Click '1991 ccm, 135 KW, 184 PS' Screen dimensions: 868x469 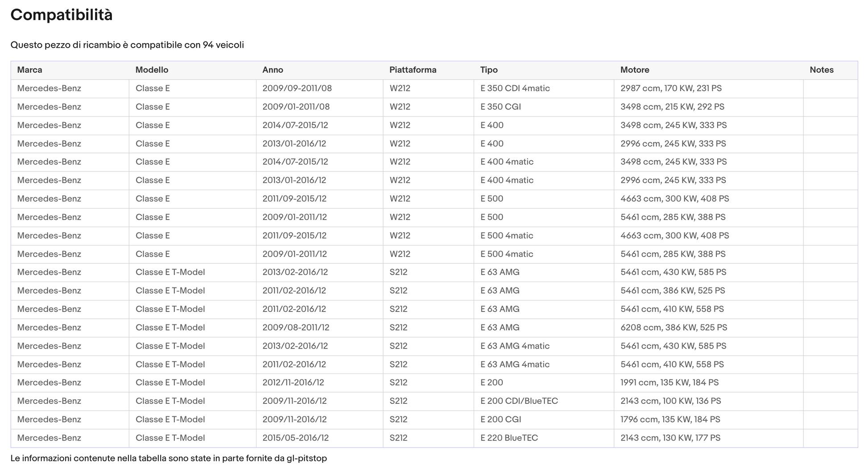tap(670, 383)
